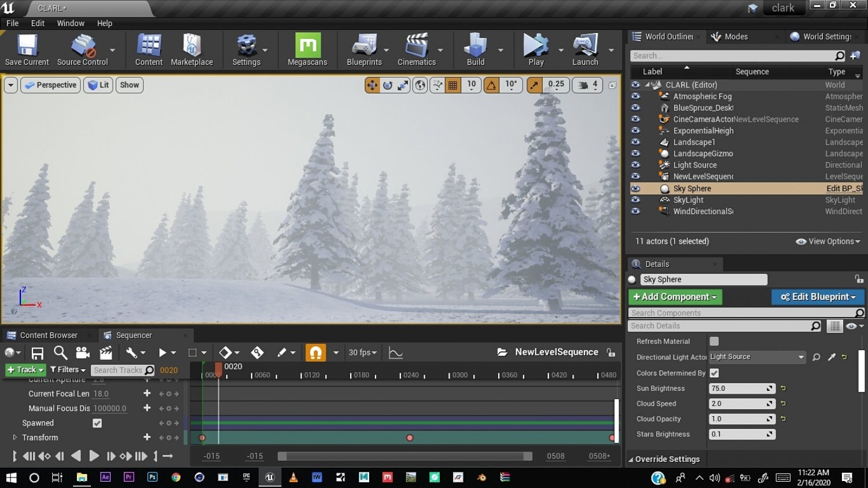
Task: Switch to the Content Browser tab
Action: [49, 335]
